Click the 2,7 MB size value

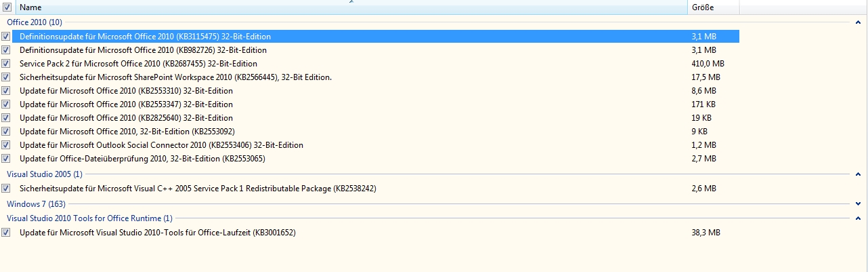703,159
